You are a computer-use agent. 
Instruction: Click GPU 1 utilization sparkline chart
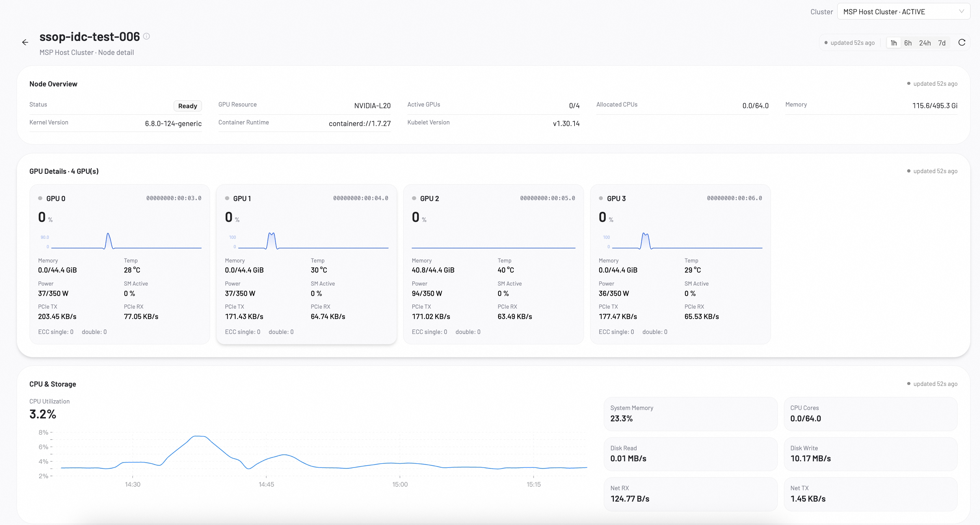pyautogui.click(x=307, y=241)
